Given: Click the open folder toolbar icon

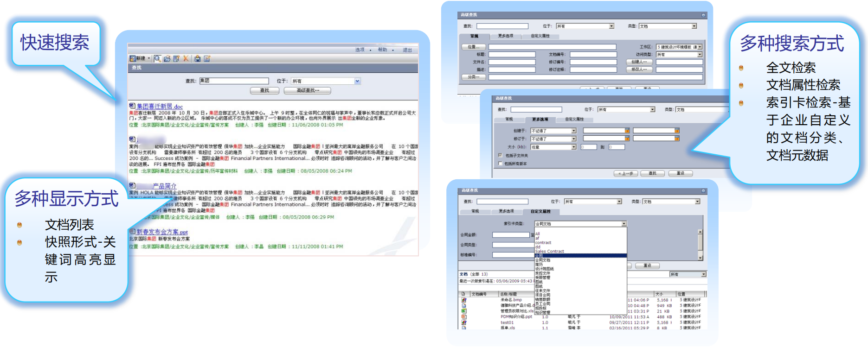Looking at the screenshot, I should [x=167, y=58].
